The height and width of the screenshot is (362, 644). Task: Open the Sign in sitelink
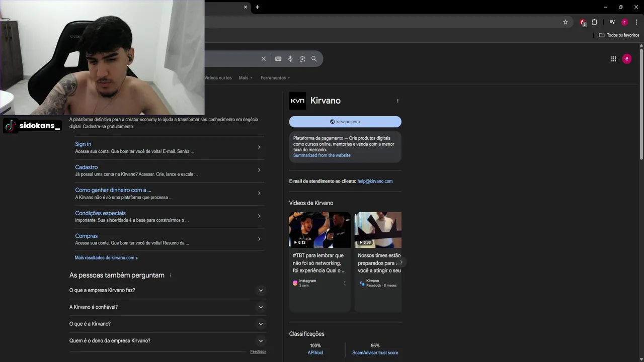click(x=83, y=144)
